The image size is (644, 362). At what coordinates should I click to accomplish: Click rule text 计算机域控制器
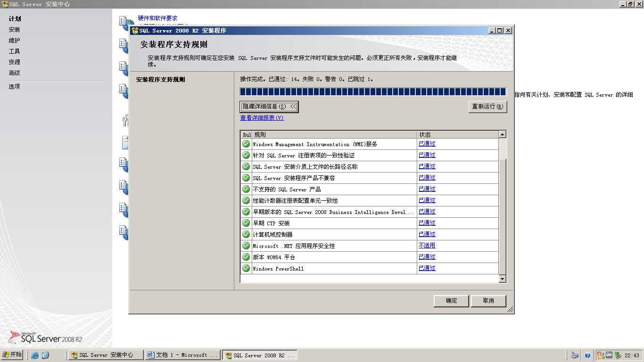[272, 235]
